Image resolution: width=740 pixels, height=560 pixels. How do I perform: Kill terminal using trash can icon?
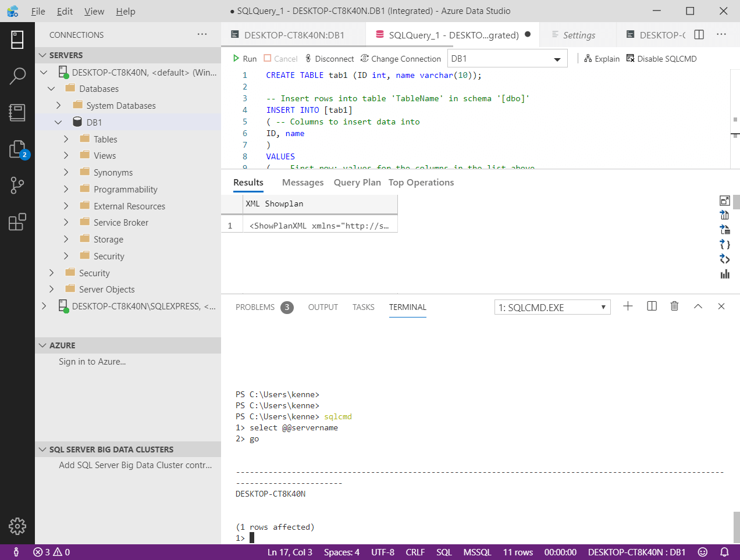coord(674,306)
